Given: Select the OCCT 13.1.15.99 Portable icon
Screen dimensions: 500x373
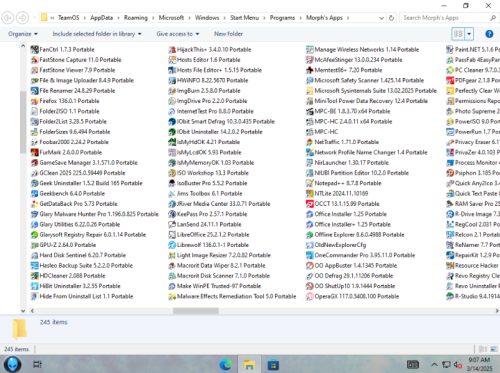Looking at the screenshot, I should click(x=310, y=204).
